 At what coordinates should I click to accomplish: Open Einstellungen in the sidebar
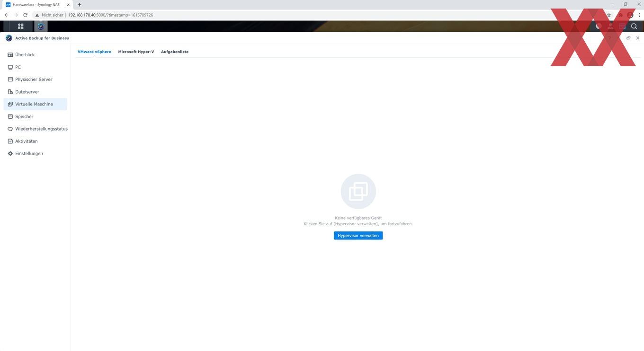[x=35, y=153]
